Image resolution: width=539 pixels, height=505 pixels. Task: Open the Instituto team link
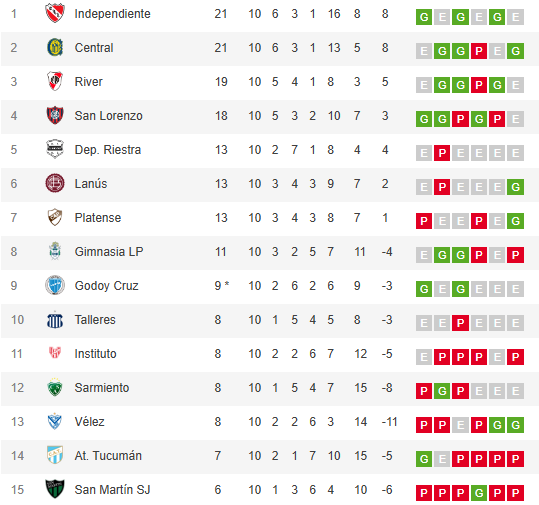pyautogui.click(x=96, y=354)
